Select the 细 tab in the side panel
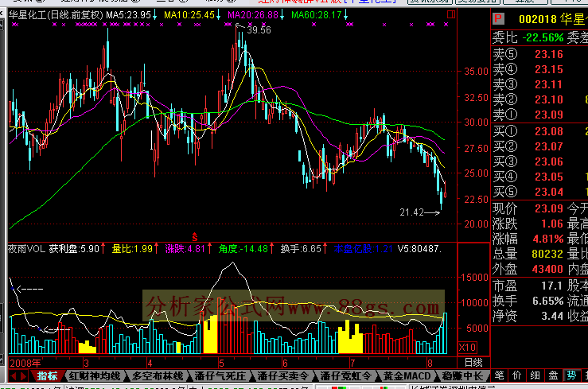 click(x=535, y=376)
